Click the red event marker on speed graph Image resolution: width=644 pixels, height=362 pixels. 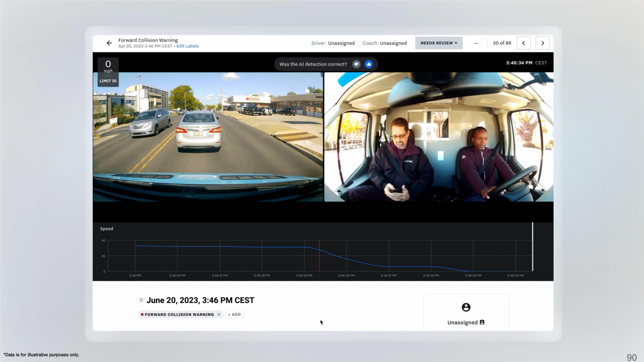(319, 256)
